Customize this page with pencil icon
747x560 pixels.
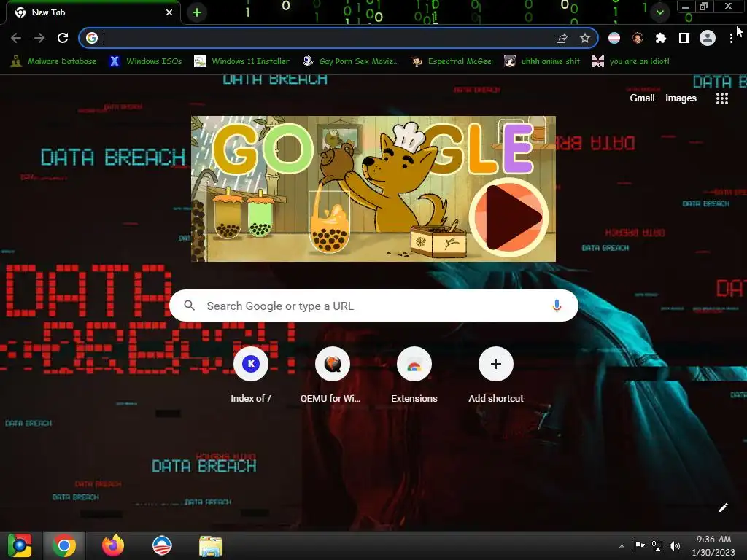[723, 507]
